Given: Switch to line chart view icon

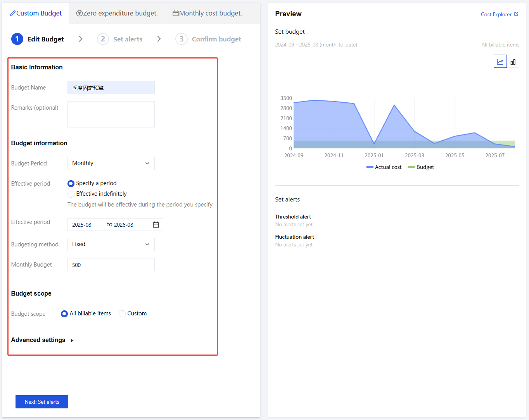Looking at the screenshot, I should [500, 62].
